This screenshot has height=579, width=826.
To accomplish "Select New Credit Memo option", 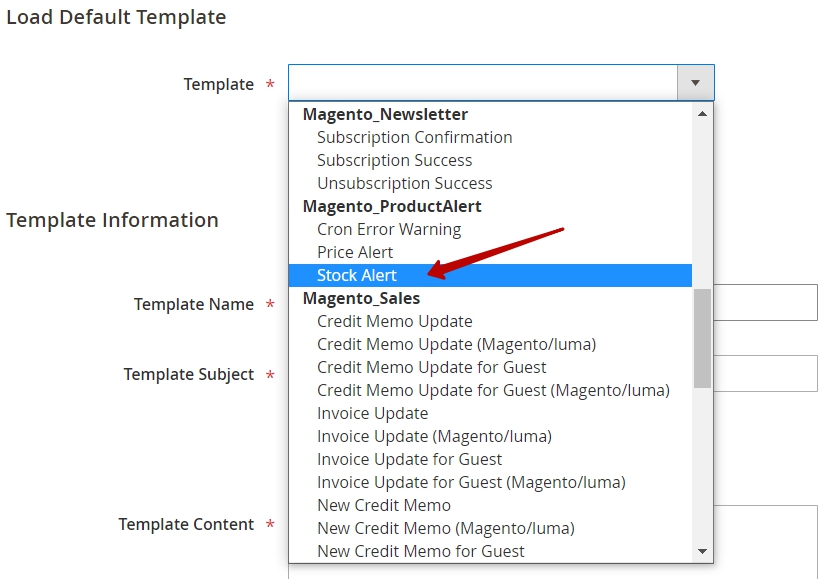I will [x=490, y=505].
